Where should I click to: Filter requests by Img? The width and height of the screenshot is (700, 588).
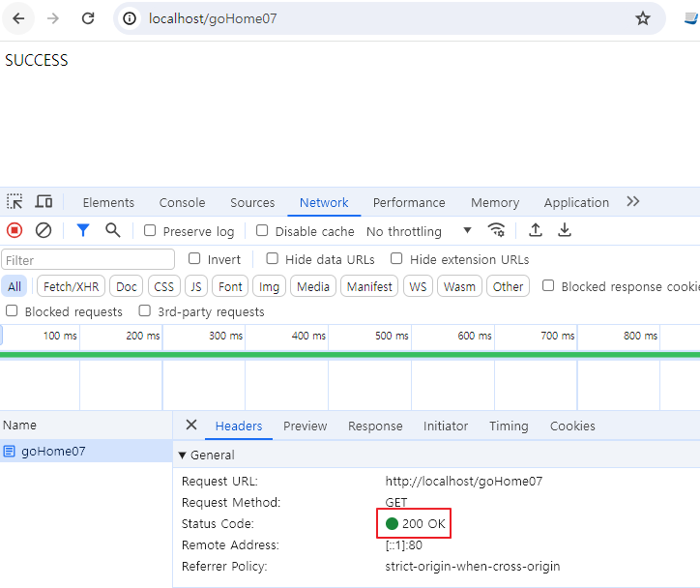coord(269,286)
